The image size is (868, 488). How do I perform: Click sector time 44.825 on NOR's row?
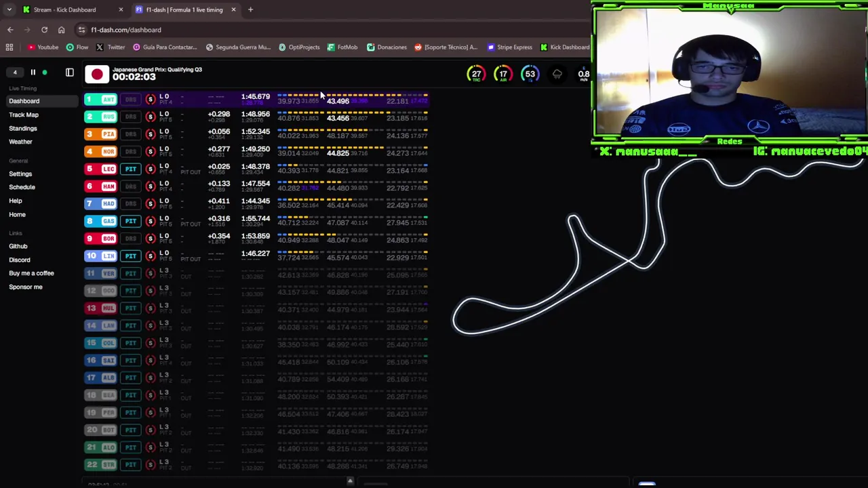pos(338,153)
